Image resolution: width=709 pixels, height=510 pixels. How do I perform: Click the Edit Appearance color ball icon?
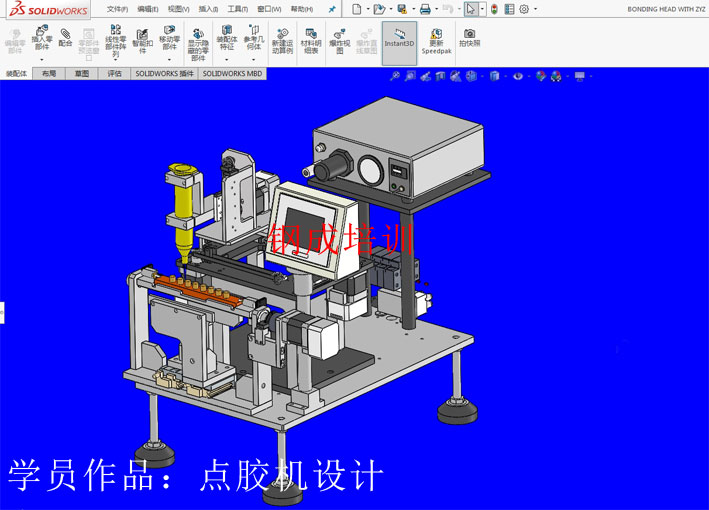[x=541, y=76]
